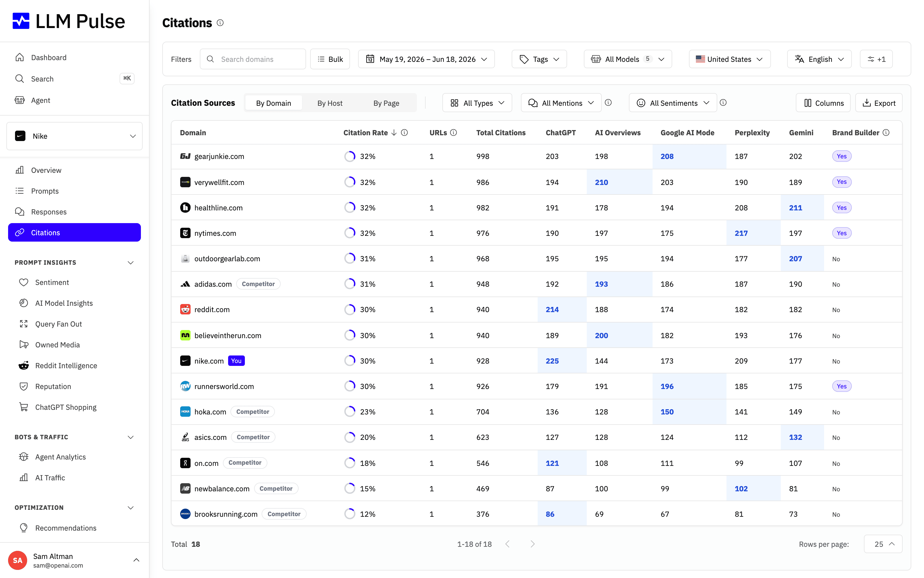Image resolution: width=924 pixels, height=578 pixels.
Task: Click the runnersworld.com favicon
Action: [x=185, y=386]
